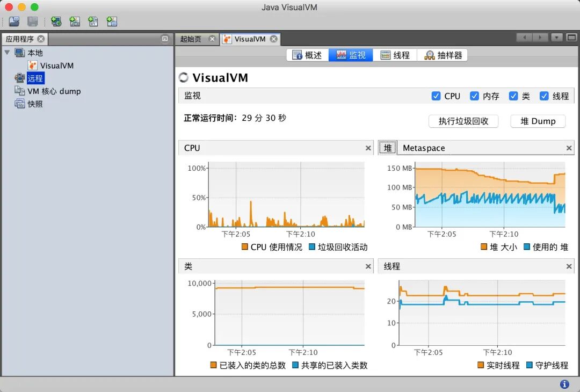Open the 抽样器 view tab
Screen dimensions: 580x392
click(443, 55)
